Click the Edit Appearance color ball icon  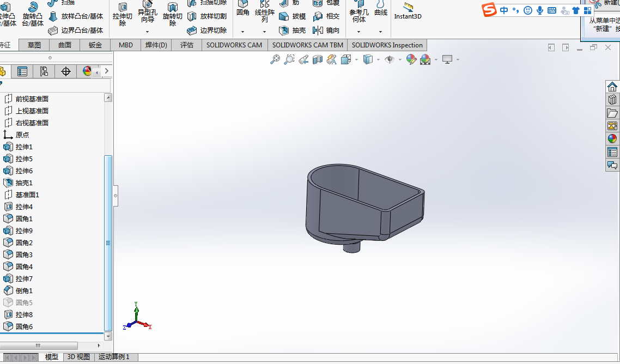411,59
